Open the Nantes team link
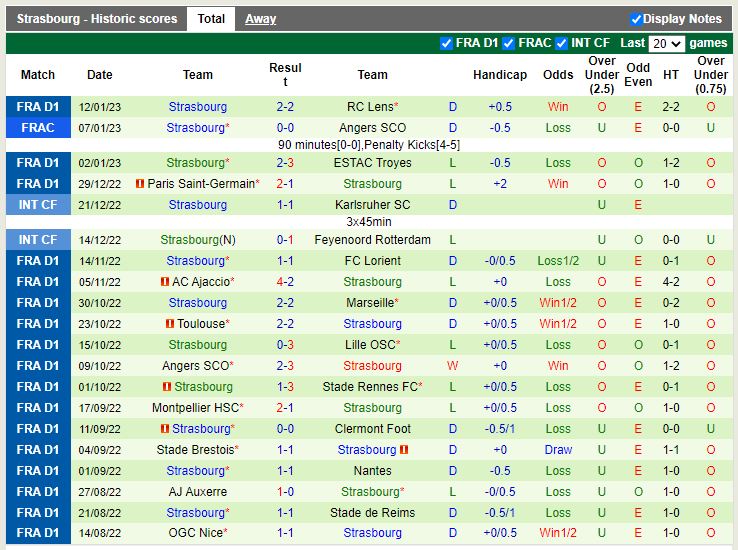This screenshot has height=550, width=738. 372,470
